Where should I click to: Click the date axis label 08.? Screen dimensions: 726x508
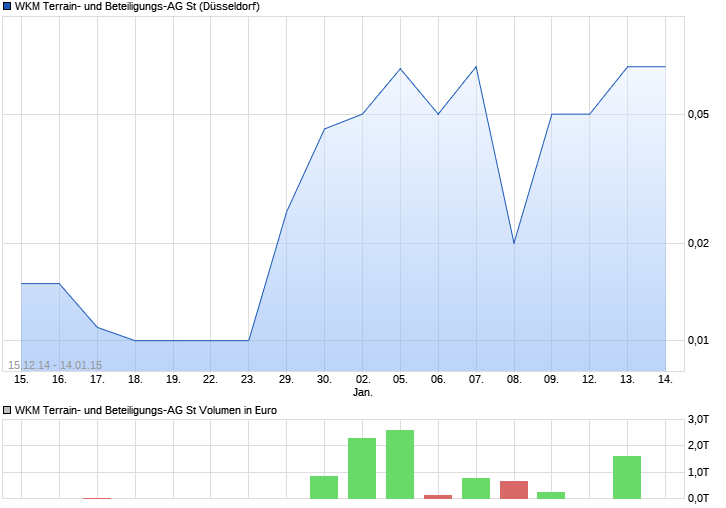click(x=514, y=379)
